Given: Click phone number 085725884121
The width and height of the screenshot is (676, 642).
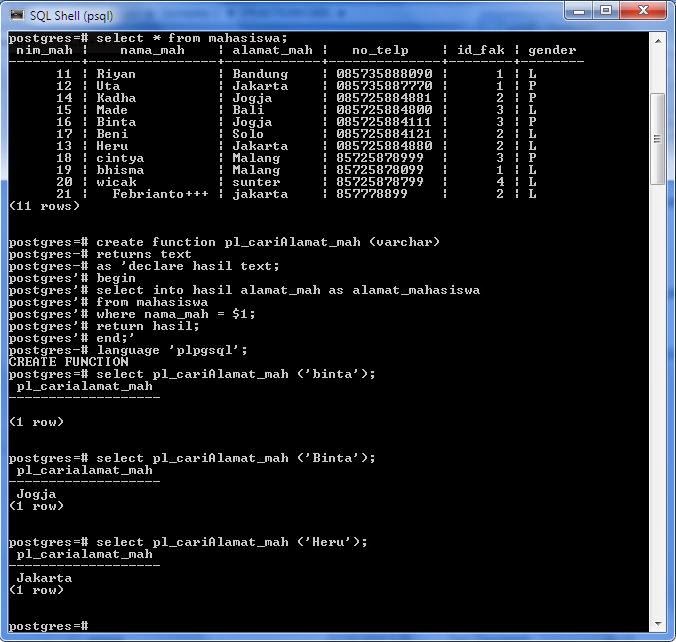Looking at the screenshot, I should coord(384,134).
